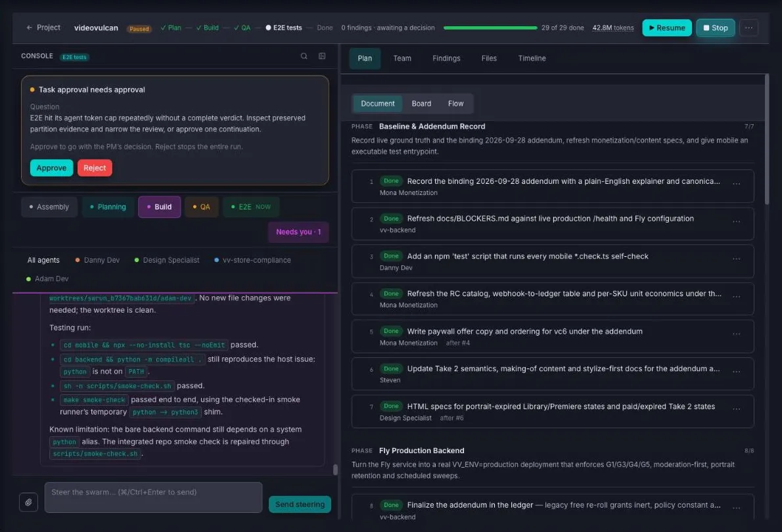The width and height of the screenshot is (782, 532).
Task: Open menu for task 4 Refresh the RC catalog
Action: coord(736,297)
